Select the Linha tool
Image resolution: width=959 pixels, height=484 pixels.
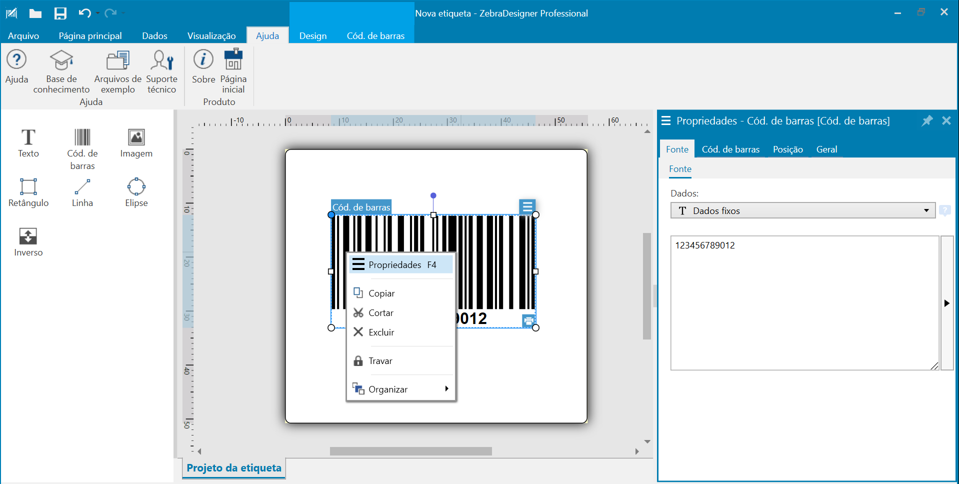82,192
